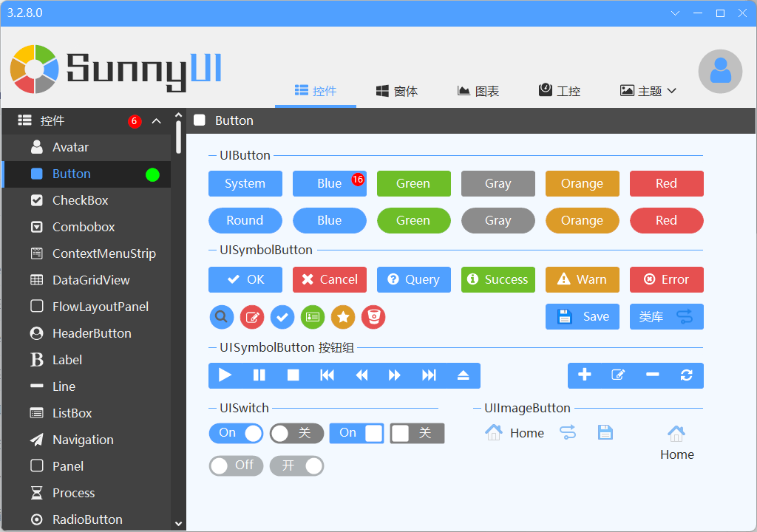Click the Save button with disk icon
This screenshot has width=757, height=532.
coord(583,317)
